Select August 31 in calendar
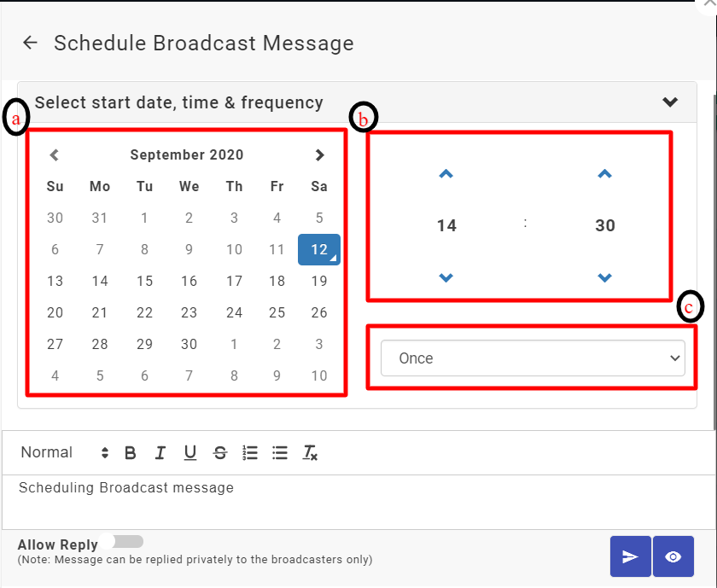The height and width of the screenshot is (588, 717). [100, 218]
